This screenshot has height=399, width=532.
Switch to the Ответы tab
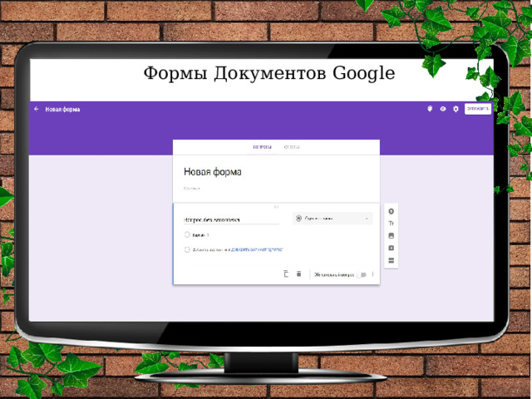click(292, 147)
